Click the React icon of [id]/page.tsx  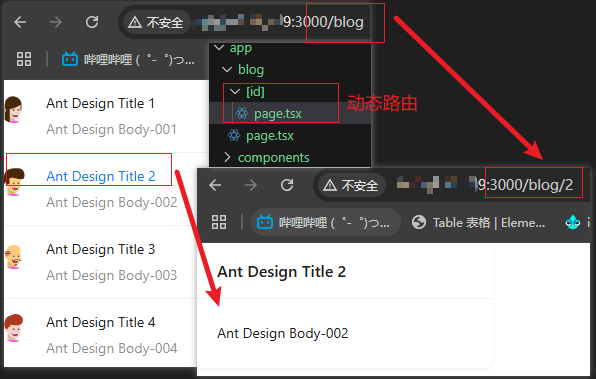242,113
